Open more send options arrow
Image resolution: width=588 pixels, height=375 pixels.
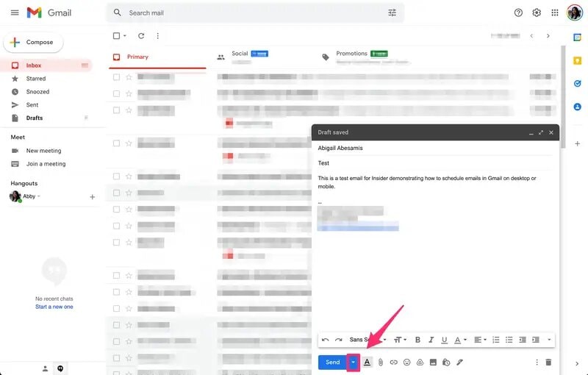coord(353,362)
